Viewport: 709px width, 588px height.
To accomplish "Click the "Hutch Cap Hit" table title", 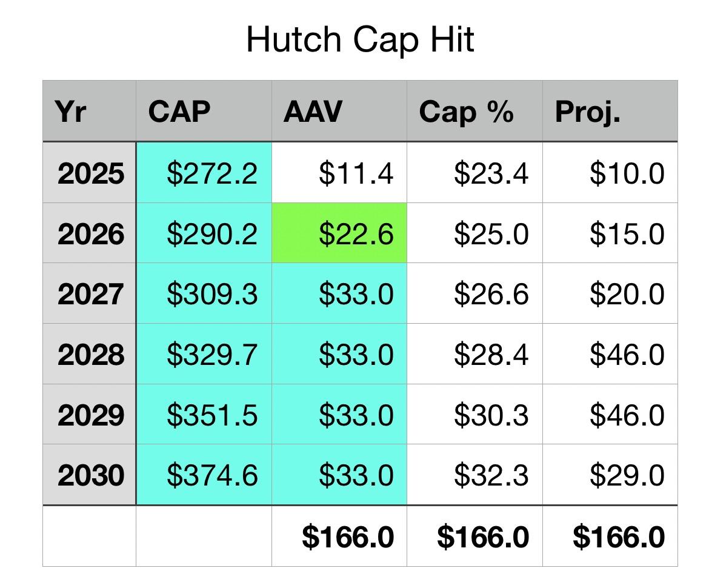I will click(x=360, y=40).
